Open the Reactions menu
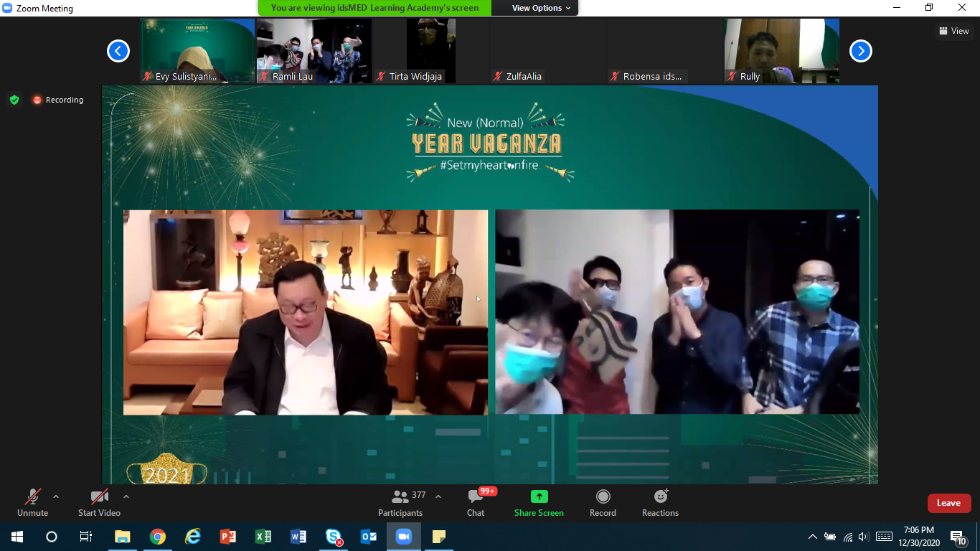Image resolution: width=980 pixels, height=551 pixels. click(660, 503)
